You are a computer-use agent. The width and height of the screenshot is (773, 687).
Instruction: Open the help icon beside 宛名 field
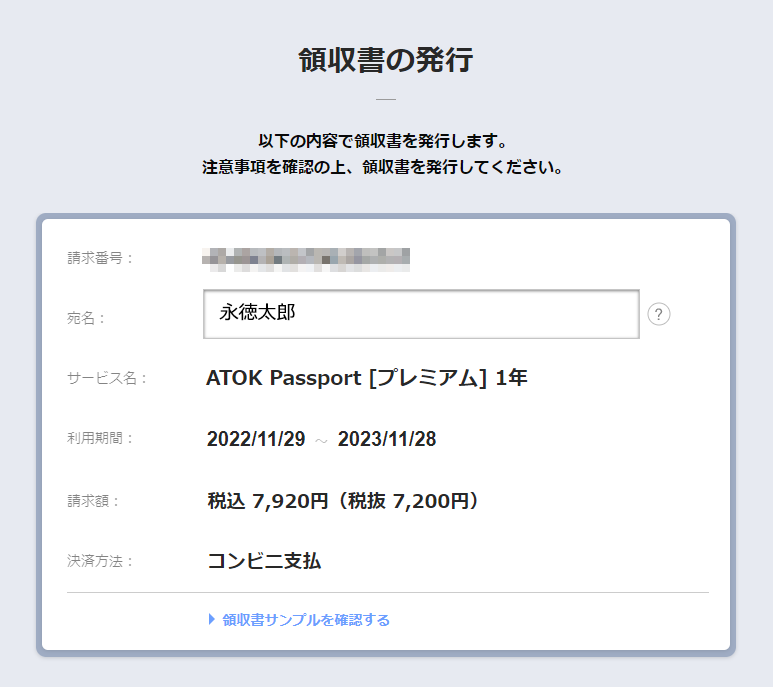click(659, 314)
